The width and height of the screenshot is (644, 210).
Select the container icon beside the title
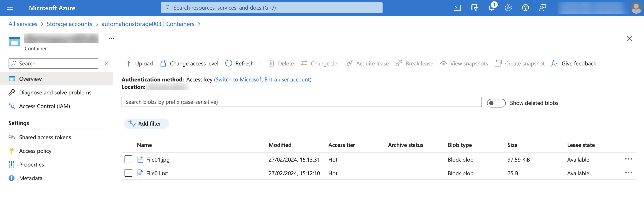(x=14, y=42)
